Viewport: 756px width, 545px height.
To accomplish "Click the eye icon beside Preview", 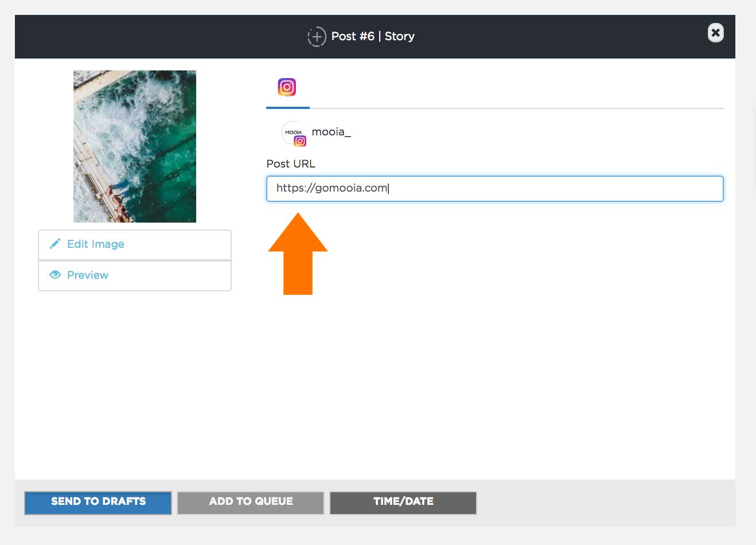I will coord(55,274).
